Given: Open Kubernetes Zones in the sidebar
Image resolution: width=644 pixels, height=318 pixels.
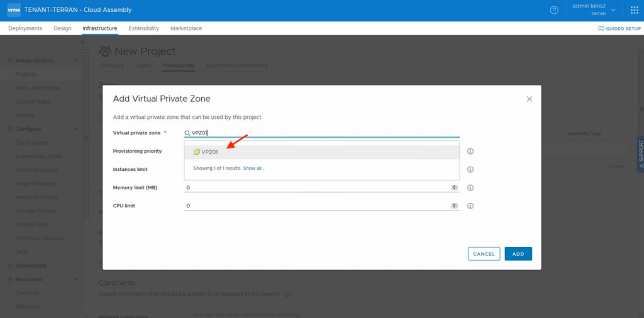Looking at the screenshot, I should pyautogui.click(x=38, y=156).
